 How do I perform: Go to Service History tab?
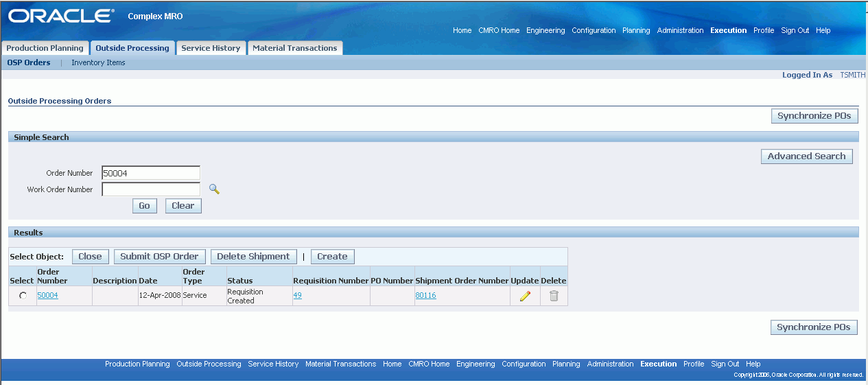[x=211, y=48]
